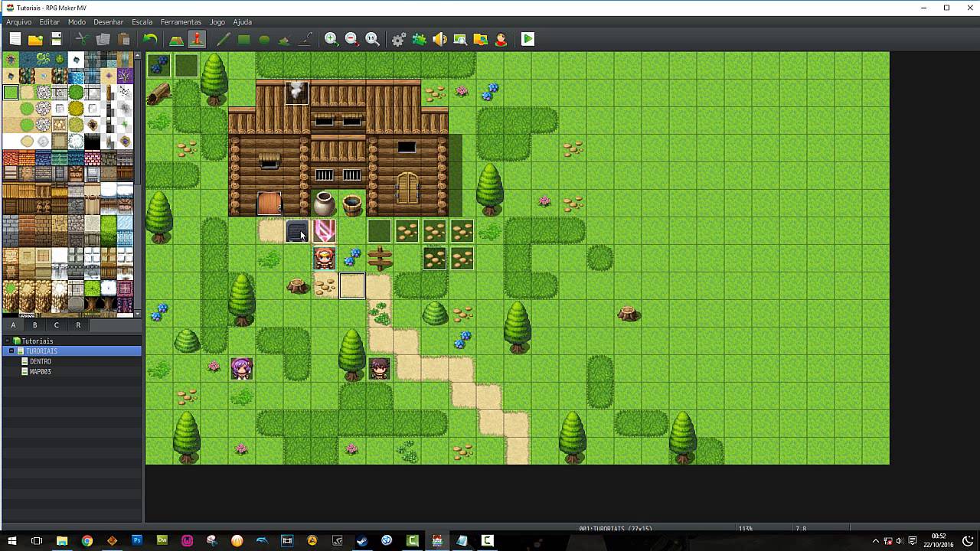Open the Escala menu
The width and height of the screenshot is (980, 551).
pos(142,22)
